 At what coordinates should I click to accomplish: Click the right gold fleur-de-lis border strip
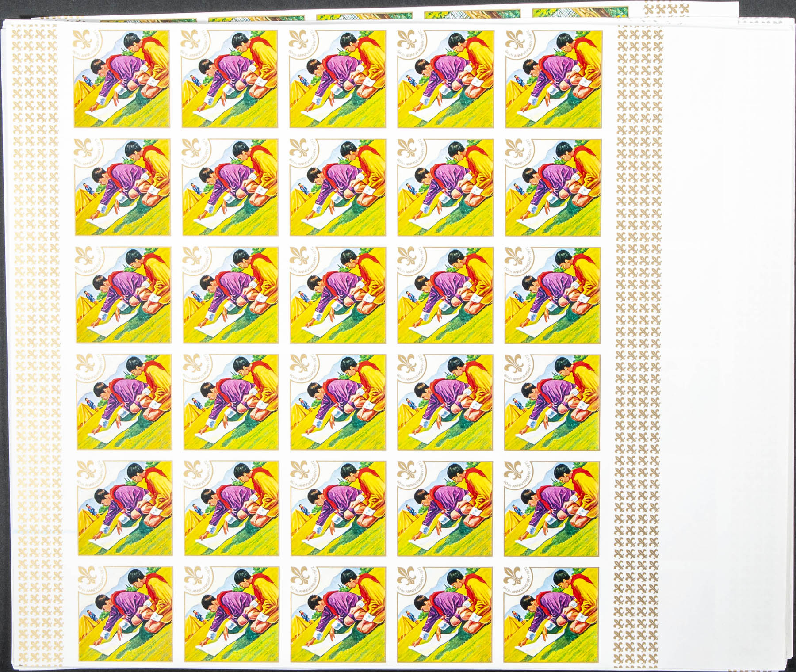click(x=639, y=309)
